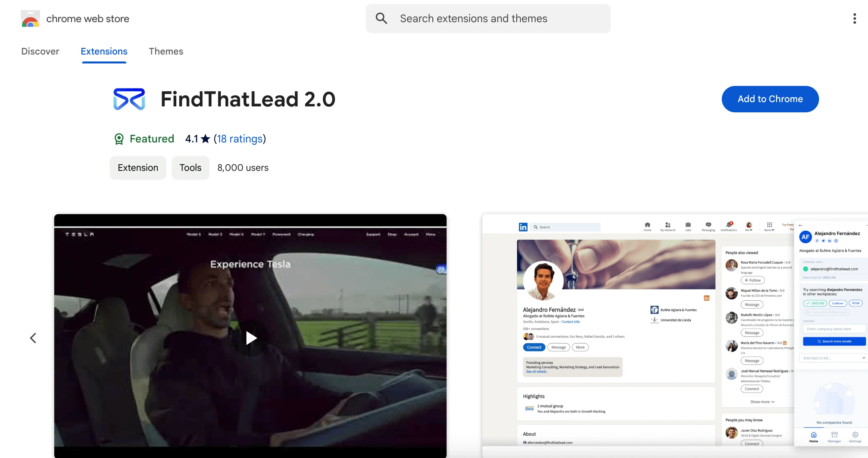Click Add to Chrome button

point(770,99)
